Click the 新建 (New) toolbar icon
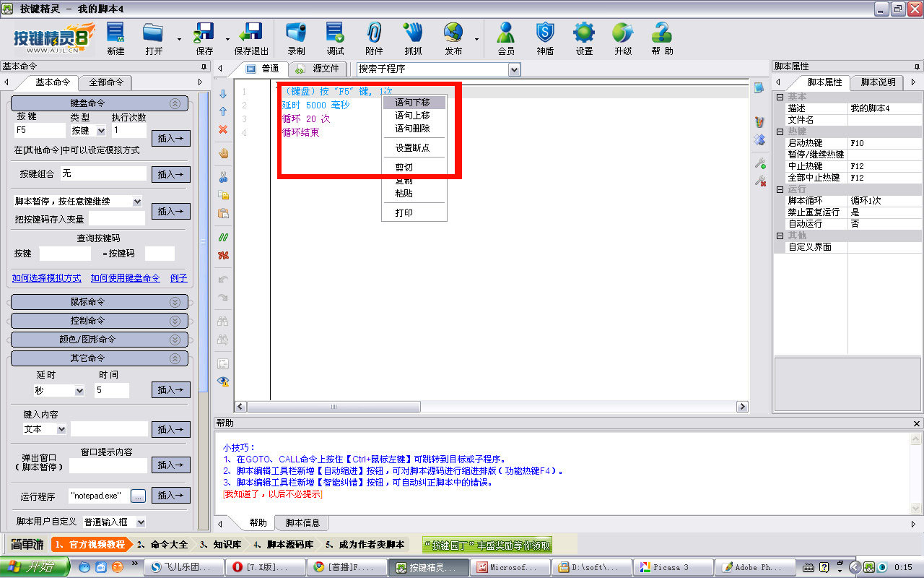 115,33
